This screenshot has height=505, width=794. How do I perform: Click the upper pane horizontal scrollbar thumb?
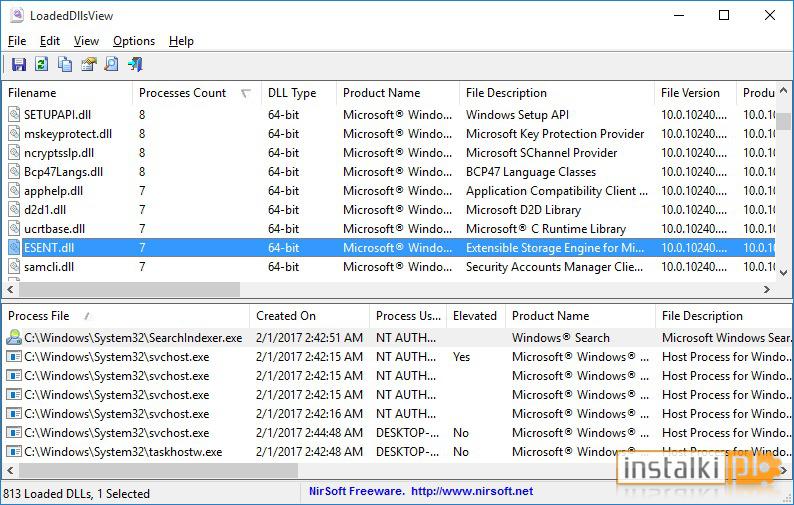click(129, 290)
